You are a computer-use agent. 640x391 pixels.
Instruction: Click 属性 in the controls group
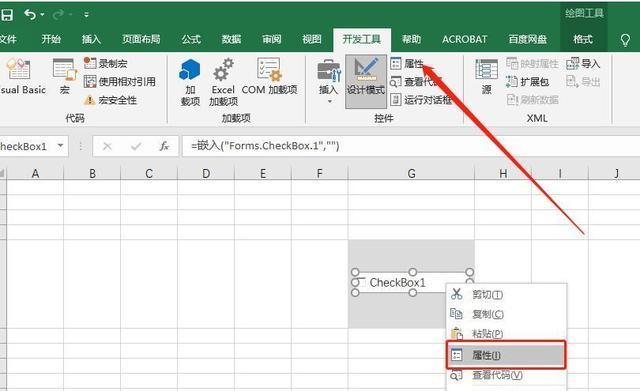(407, 63)
